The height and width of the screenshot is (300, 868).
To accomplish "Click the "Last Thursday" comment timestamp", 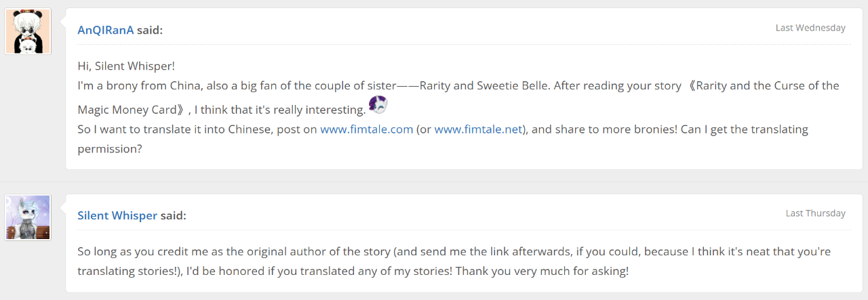I will click(x=815, y=213).
